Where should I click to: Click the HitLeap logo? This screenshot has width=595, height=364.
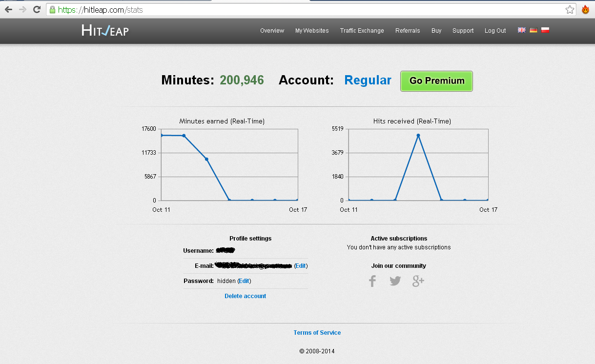click(105, 30)
